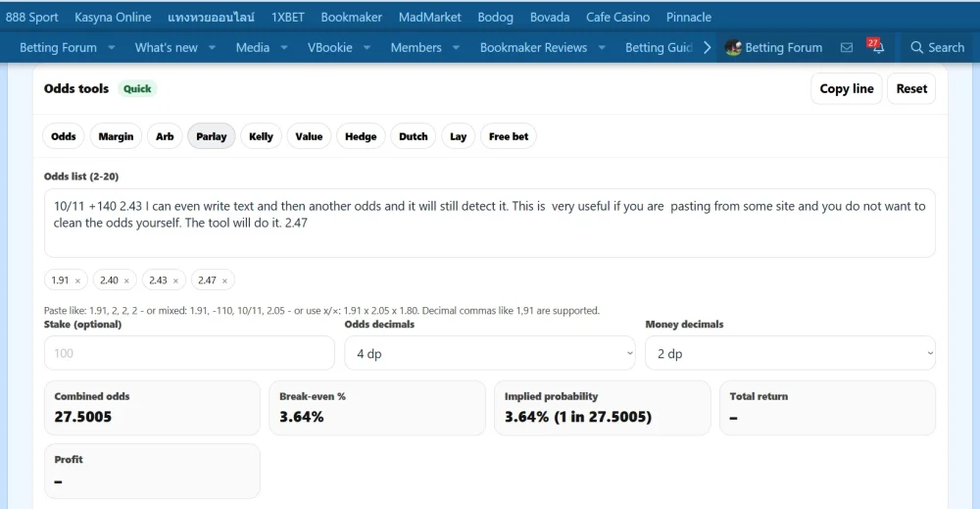This screenshot has height=509, width=980.
Task: Click the Copy line button
Action: click(x=847, y=89)
